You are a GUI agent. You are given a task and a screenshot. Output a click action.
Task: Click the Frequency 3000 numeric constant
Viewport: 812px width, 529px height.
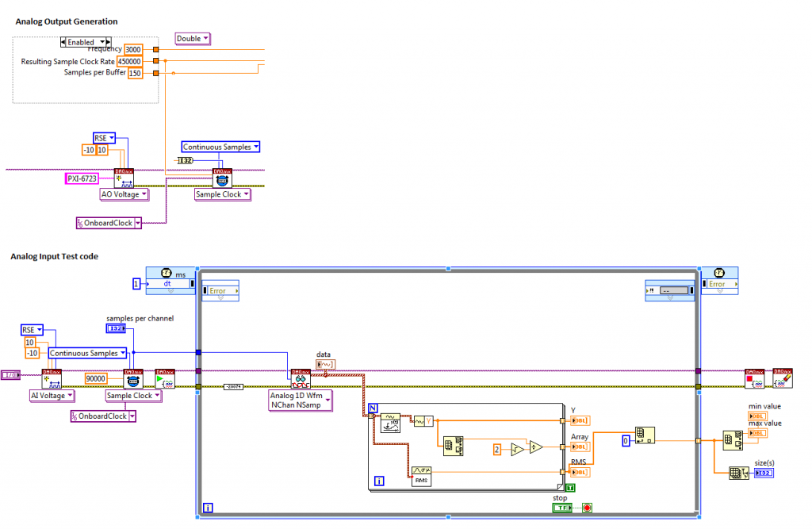pos(132,49)
